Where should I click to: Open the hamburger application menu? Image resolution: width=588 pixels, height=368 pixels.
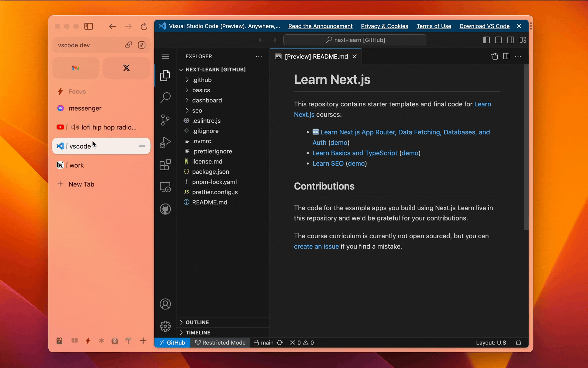[165, 56]
